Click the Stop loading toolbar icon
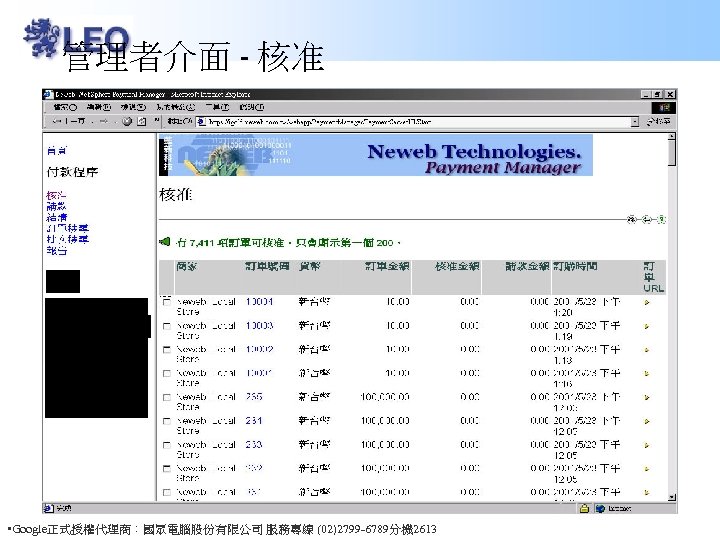Viewport: 720px width, 540px height. [x=127, y=121]
